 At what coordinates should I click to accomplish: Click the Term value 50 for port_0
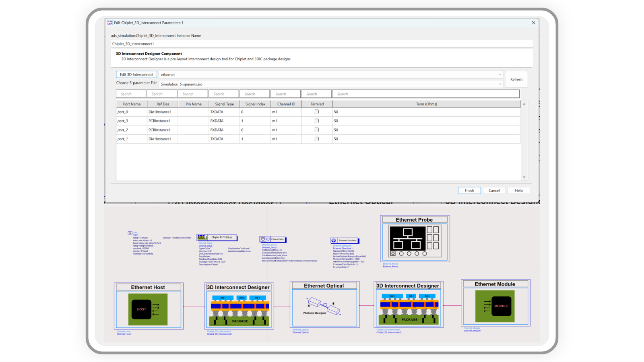336,112
